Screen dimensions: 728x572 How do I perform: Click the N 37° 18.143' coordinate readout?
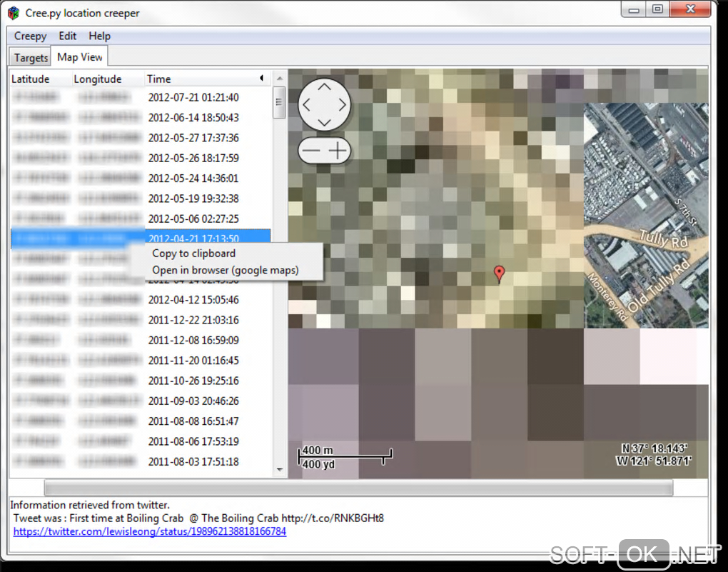[x=654, y=448]
